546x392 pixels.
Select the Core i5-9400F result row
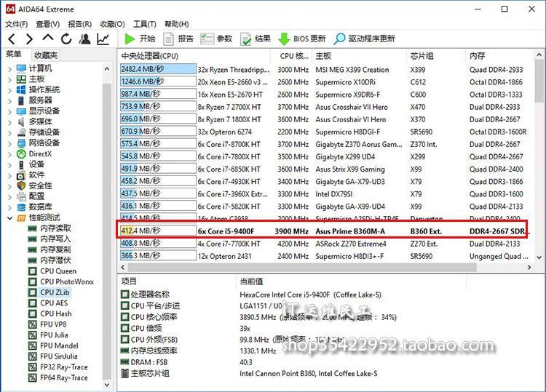pyautogui.click(x=320, y=231)
